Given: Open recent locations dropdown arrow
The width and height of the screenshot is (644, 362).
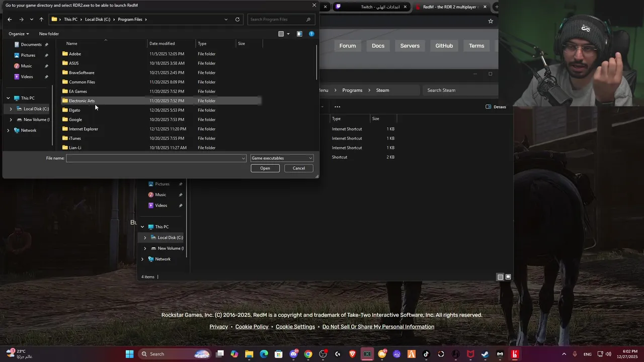Looking at the screenshot, I should [x=31, y=19].
